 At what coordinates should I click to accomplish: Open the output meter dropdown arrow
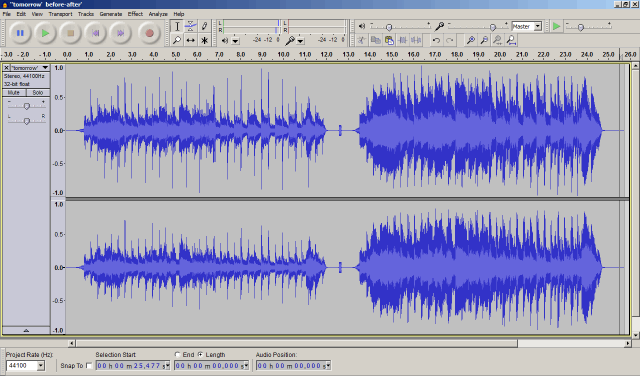pyautogui.click(x=236, y=41)
